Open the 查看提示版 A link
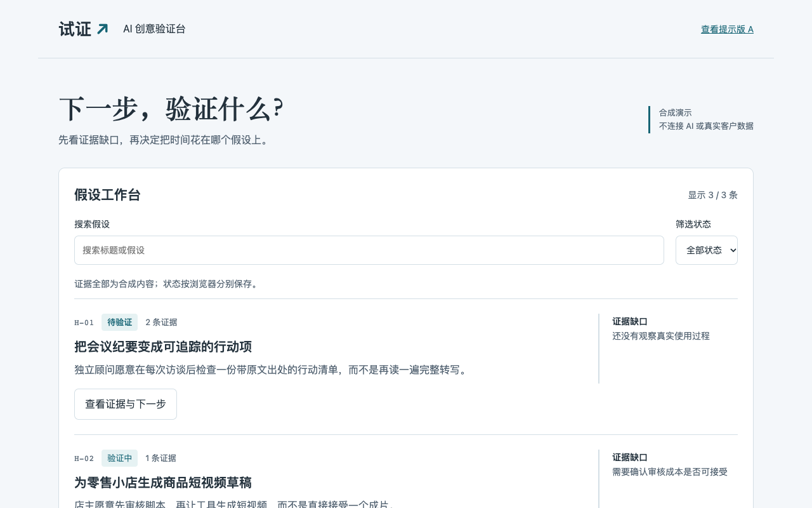 tap(727, 29)
